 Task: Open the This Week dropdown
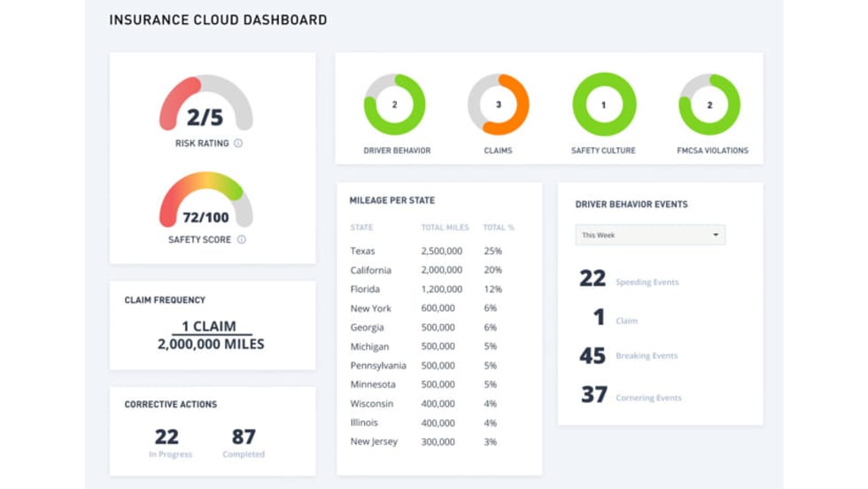(x=649, y=236)
